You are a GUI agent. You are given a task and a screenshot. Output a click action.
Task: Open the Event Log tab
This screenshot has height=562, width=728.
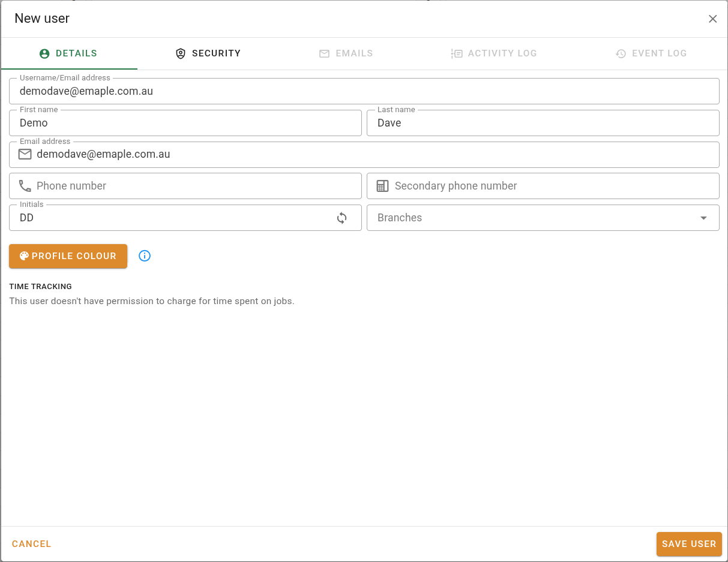coord(651,53)
